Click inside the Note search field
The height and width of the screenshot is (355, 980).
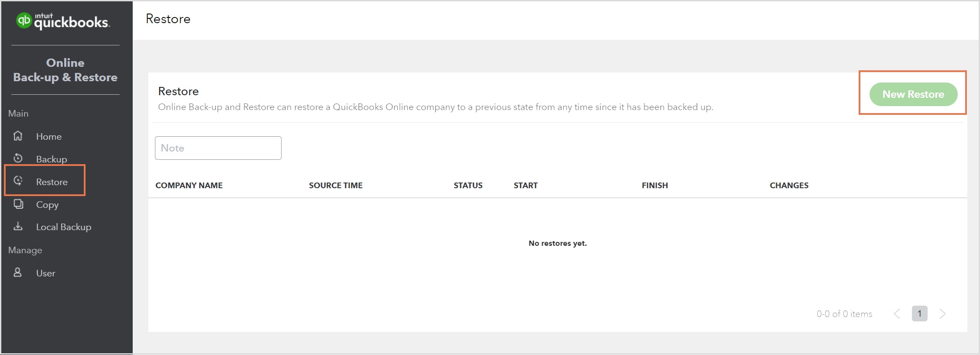218,148
